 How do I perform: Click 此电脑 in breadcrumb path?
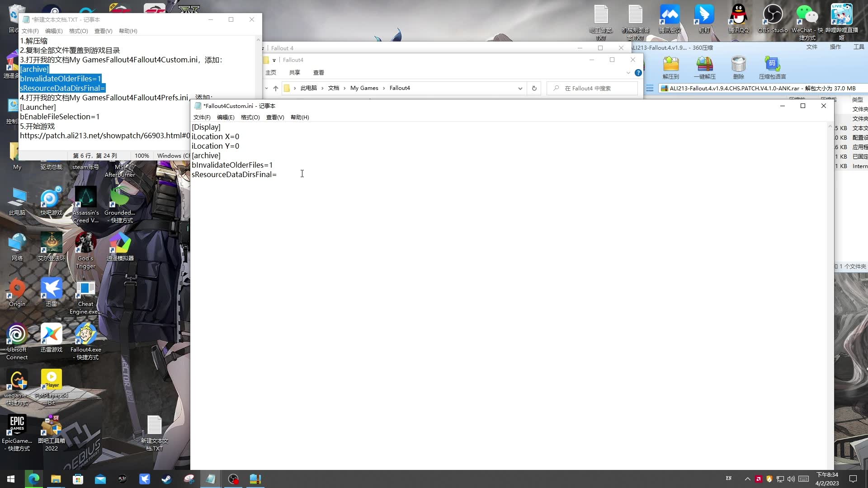tap(309, 88)
